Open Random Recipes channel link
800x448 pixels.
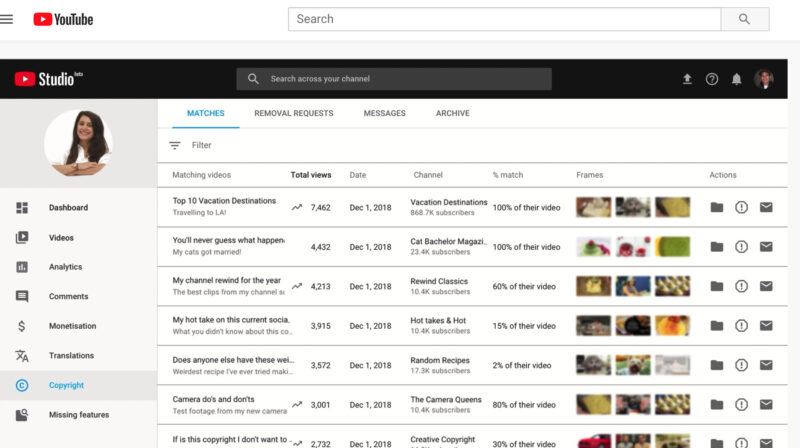(x=440, y=360)
